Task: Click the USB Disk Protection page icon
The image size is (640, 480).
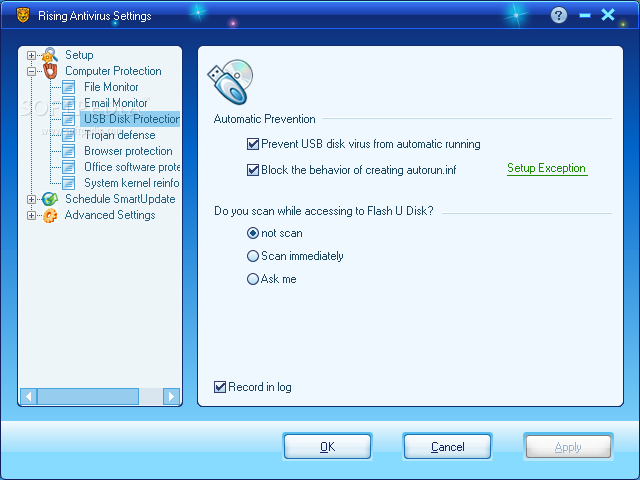Action: point(69,119)
